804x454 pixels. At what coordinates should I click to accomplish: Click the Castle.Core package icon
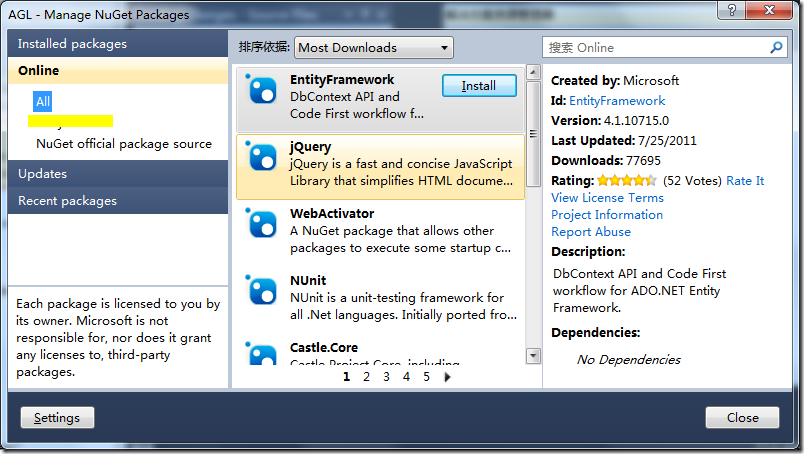click(x=262, y=353)
